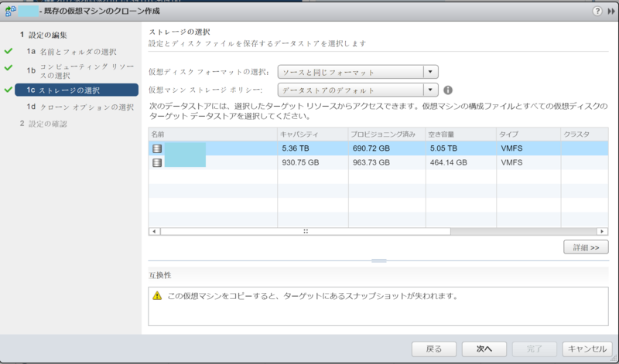Image resolution: width=619 pixels, height=364 pixels.
Task: Sort by タイプ column header
Action: click(528, 134)
